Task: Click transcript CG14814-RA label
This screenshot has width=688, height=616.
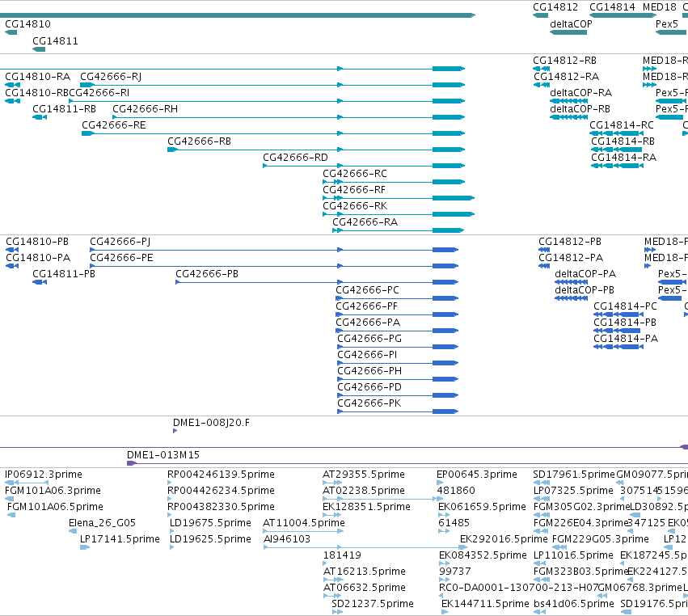Action: [624, 158]
